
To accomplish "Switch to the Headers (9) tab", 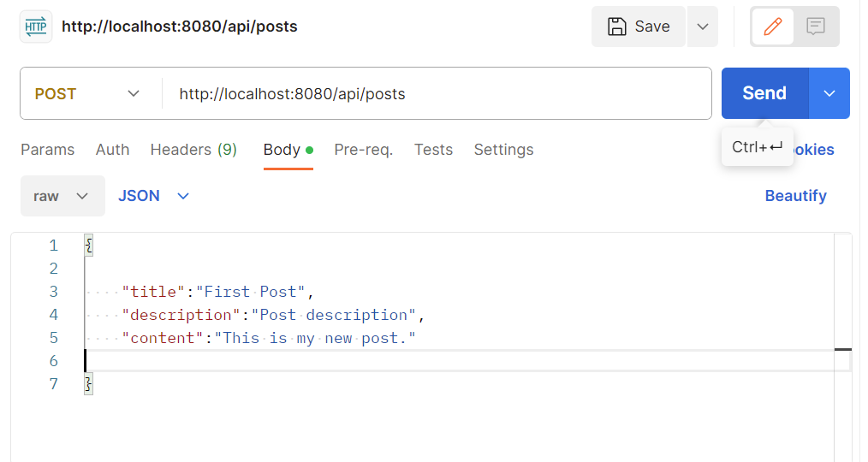I will (x=193, y=150).
